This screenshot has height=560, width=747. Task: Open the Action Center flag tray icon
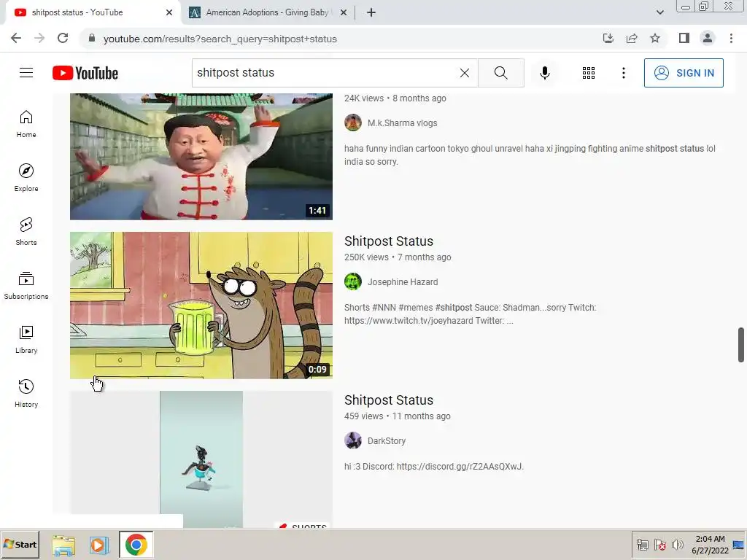pos(659,545)
